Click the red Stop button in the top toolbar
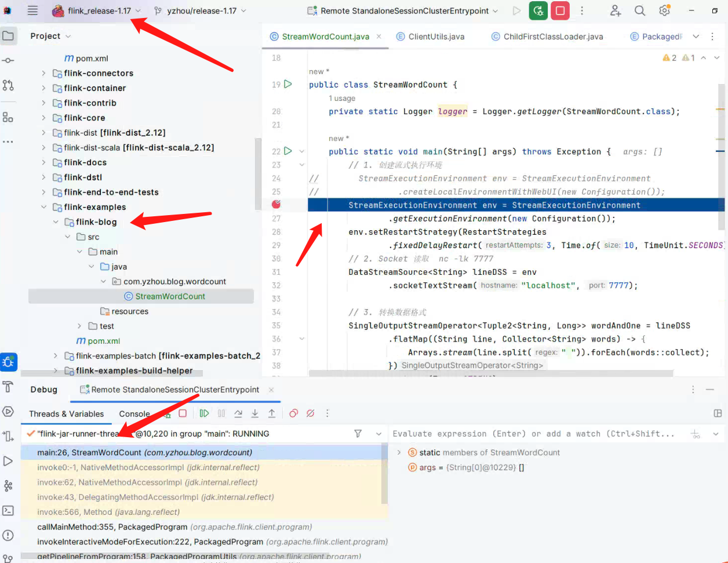The width and height of the screenshot is (728, 563). (560, 10)
